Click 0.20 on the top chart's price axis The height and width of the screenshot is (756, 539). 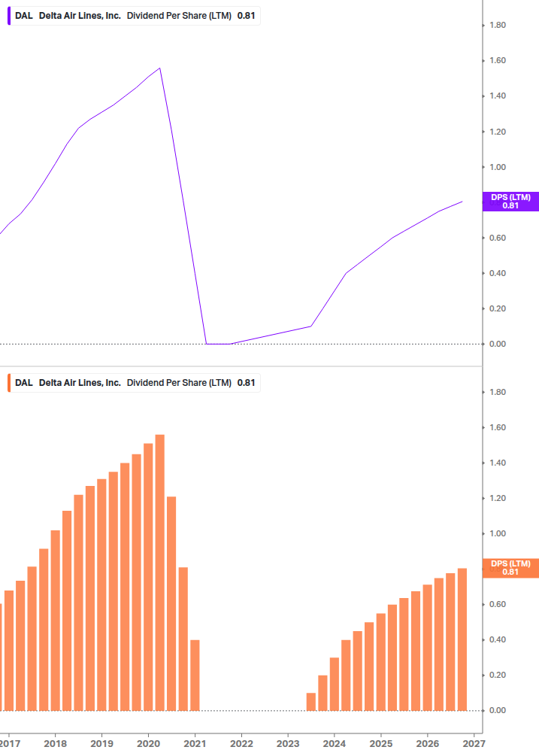tap(498, 308)
